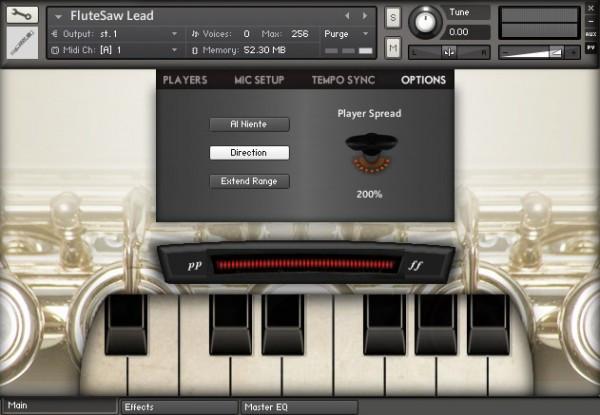Solo the FluteSaw Lead instrument
This screenshot has height=415, width=600.
(393, 18)
